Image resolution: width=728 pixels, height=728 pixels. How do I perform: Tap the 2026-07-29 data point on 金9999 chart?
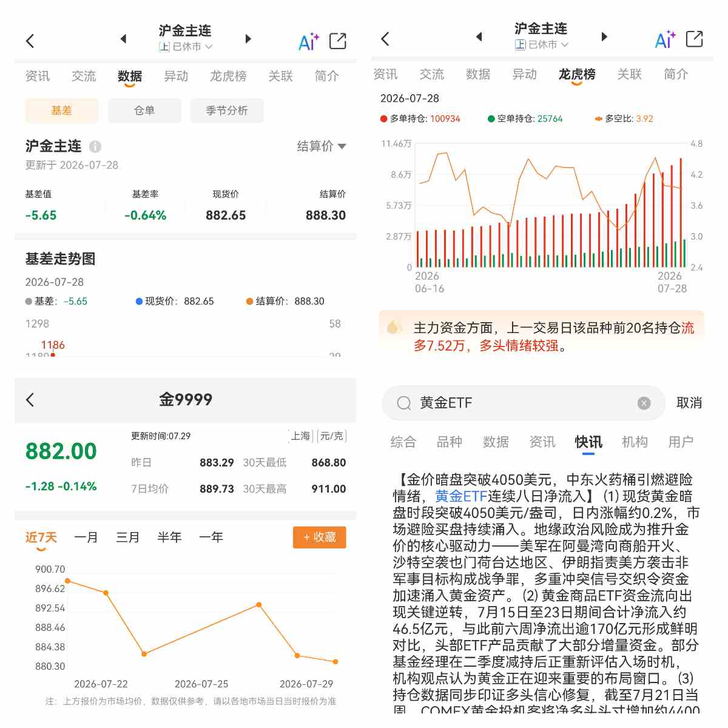tap(335, 662)
